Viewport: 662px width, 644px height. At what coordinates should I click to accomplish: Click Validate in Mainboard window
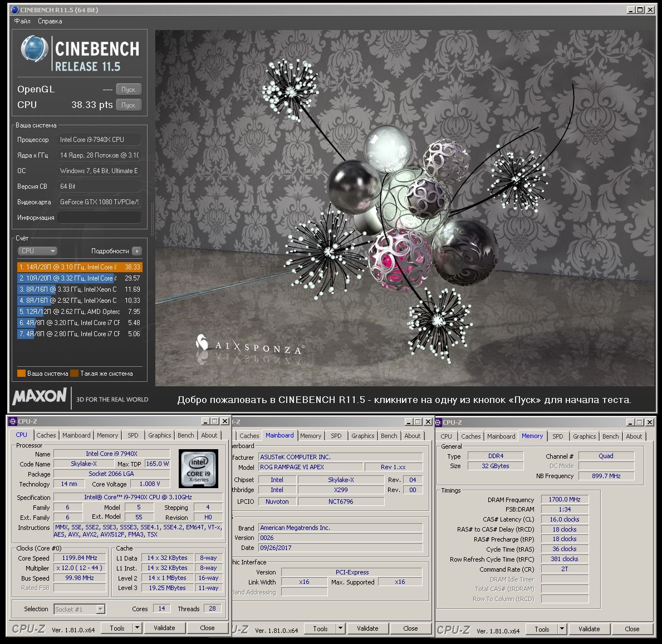coord(367,629)
